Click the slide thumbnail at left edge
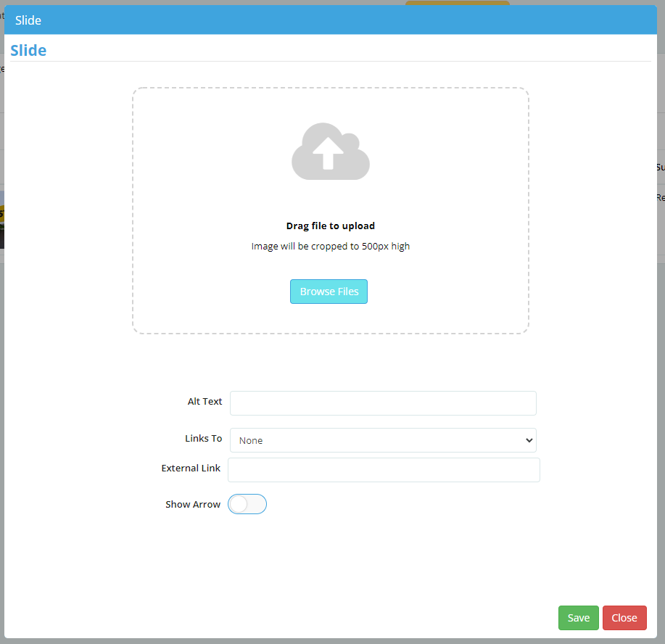The image size is (665, 644). [1, 219]
